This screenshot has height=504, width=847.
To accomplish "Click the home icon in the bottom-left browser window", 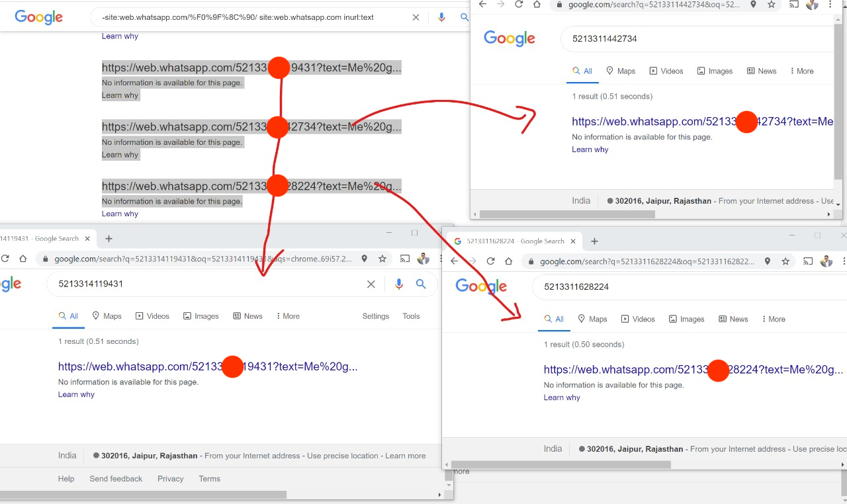I will (22, 259).
